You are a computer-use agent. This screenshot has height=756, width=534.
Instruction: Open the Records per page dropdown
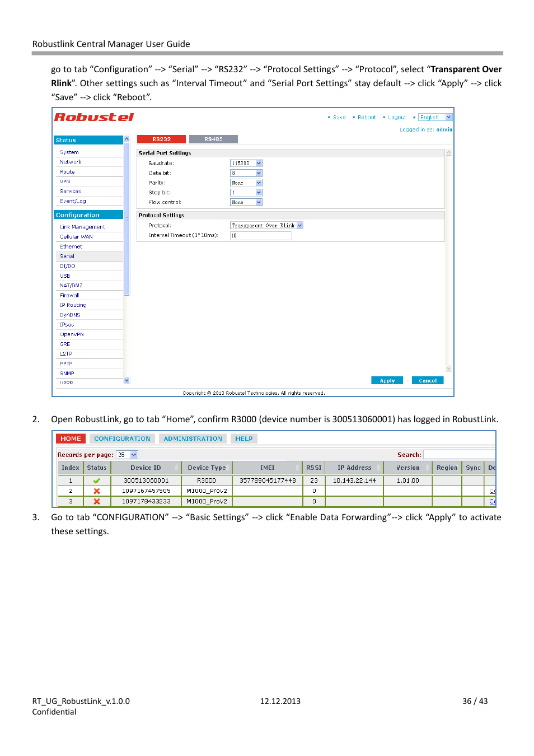(127, 455)
